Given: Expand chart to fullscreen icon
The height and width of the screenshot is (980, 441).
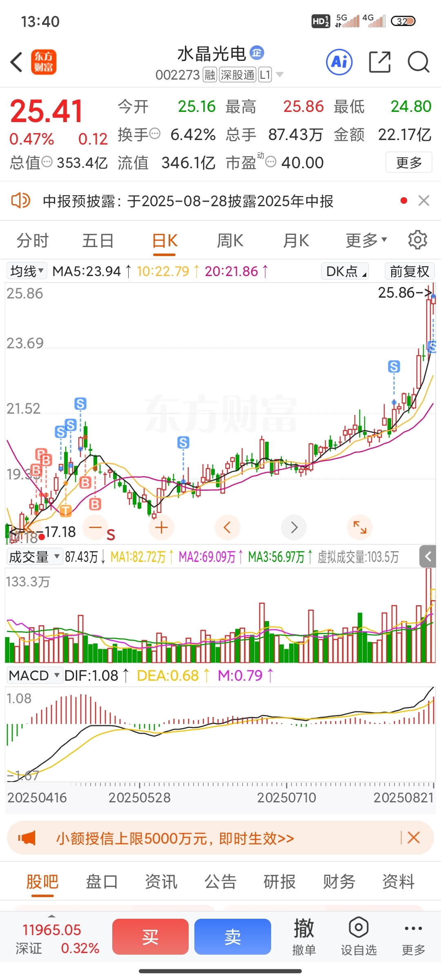Looking at the screenshot, I should [x=360, y=527].
